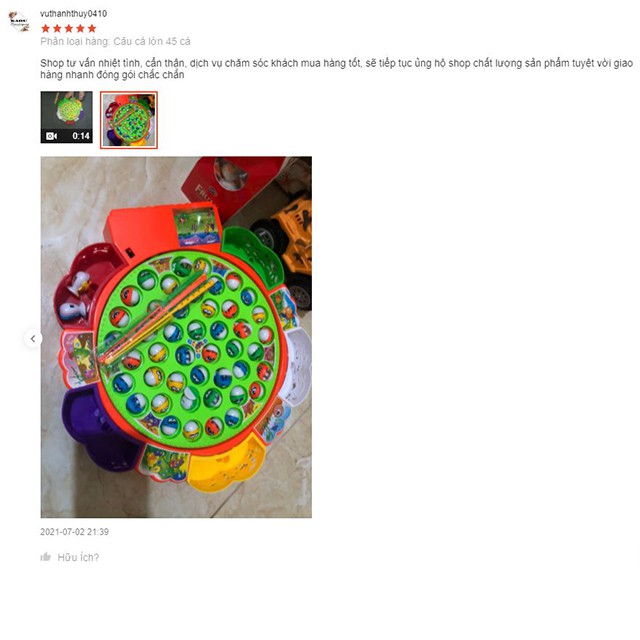Screen dimensions: 640x640
Task: Select the highlighted fishing toy photo thumbnail
Action: pyautogui.click(x=129, y=120)
